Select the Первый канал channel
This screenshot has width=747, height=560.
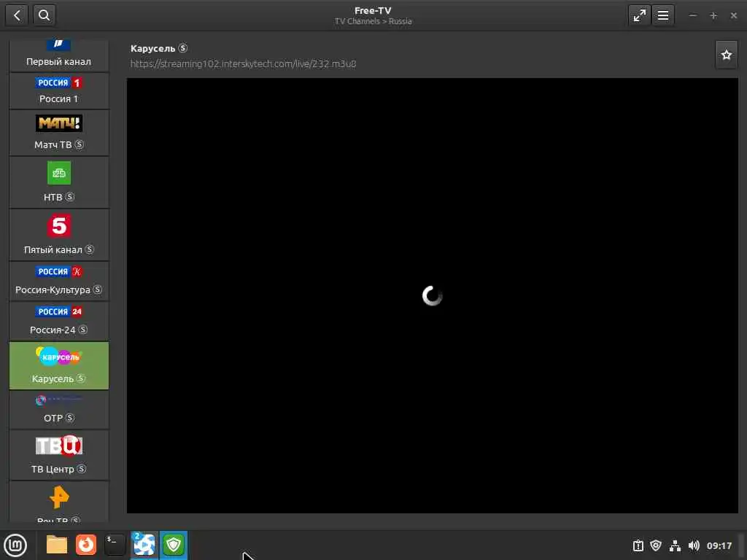pyautogui.click(x=58, y=55)
